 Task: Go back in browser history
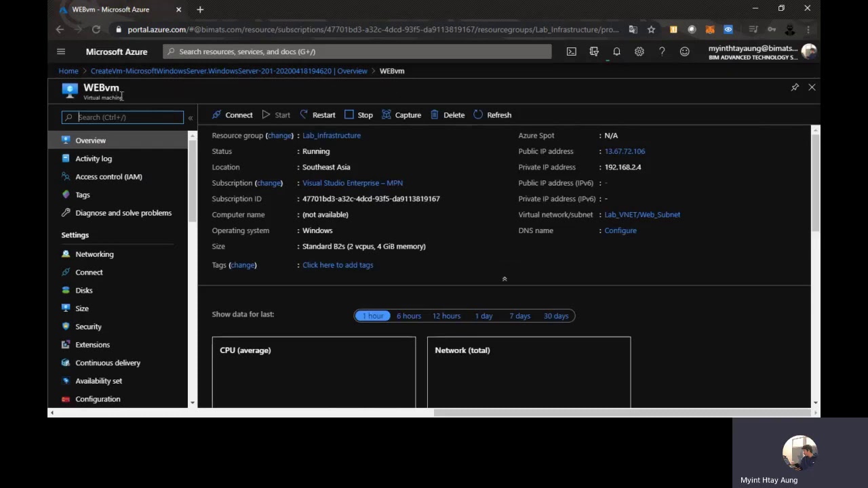(60, 29)
